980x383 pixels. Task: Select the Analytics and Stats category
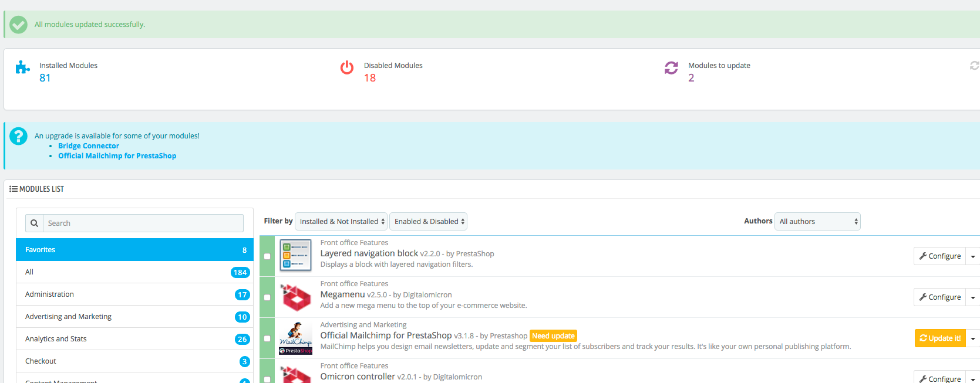click(x=134, y=339)
